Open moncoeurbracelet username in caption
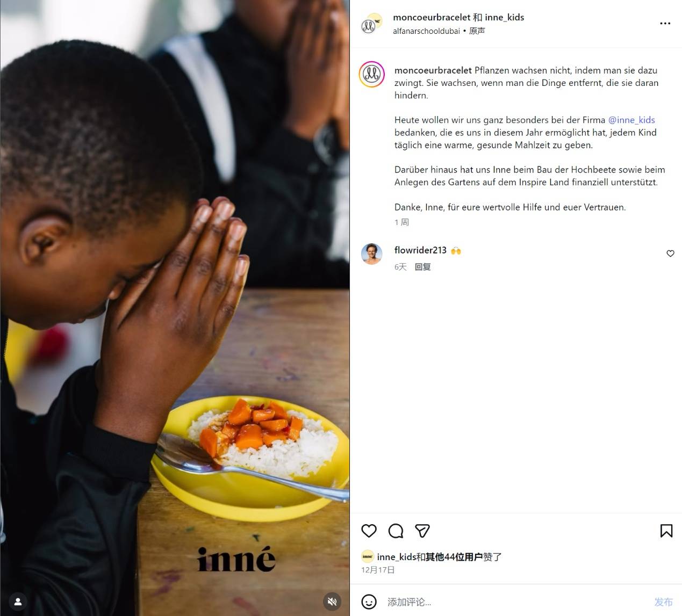Image resolution: width=682 pixels, height=616 pixels. [x=433, y=70]
